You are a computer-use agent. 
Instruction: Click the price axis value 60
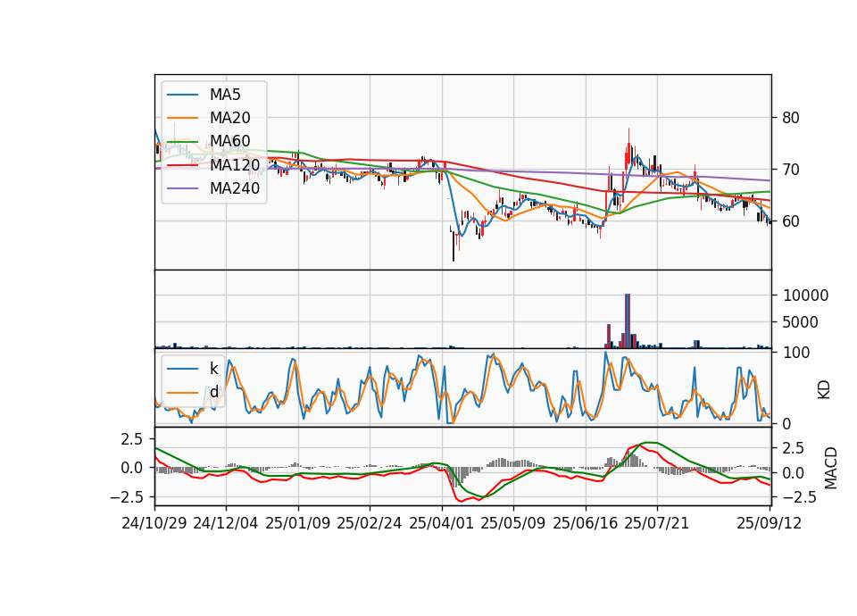click(790, 221)
